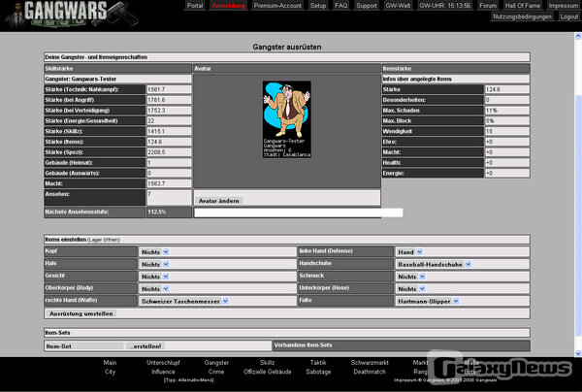Click the vertical page scrollbar thumb

pos(578,213)
